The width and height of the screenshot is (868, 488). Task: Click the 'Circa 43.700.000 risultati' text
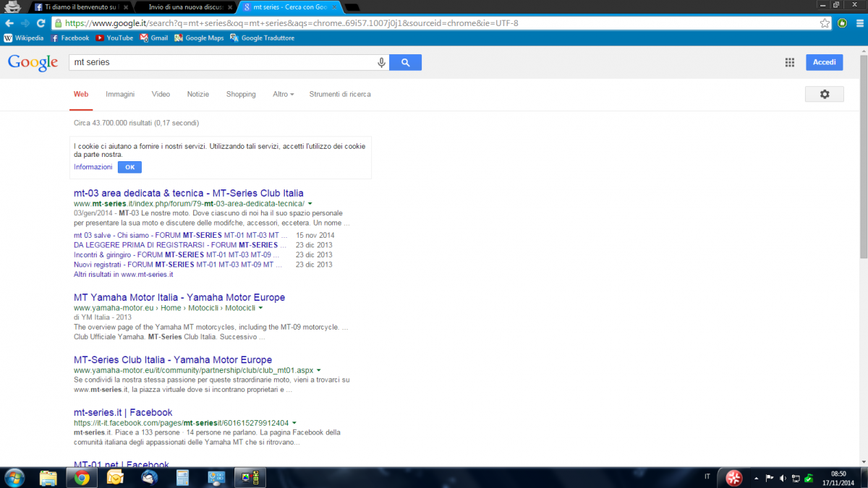coord(136,123)
